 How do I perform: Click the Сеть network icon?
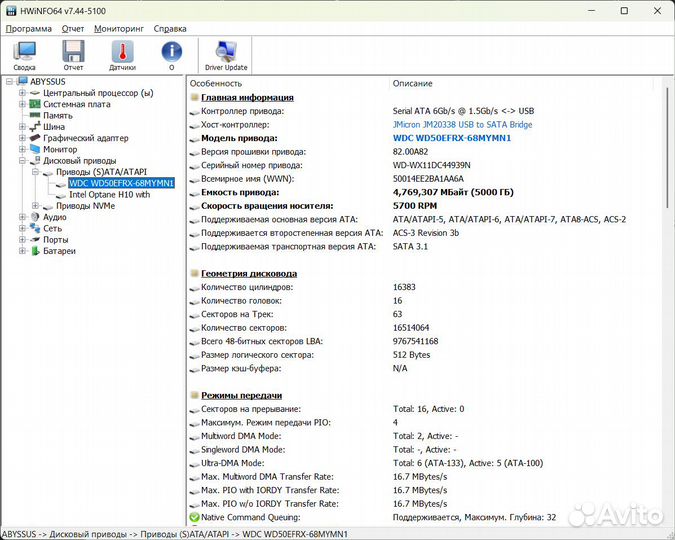35,228
